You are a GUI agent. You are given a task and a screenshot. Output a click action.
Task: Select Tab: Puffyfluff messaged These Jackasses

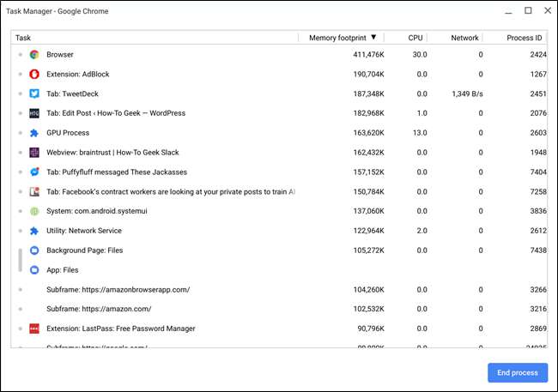pyautogui.click(x=279, y=172)
